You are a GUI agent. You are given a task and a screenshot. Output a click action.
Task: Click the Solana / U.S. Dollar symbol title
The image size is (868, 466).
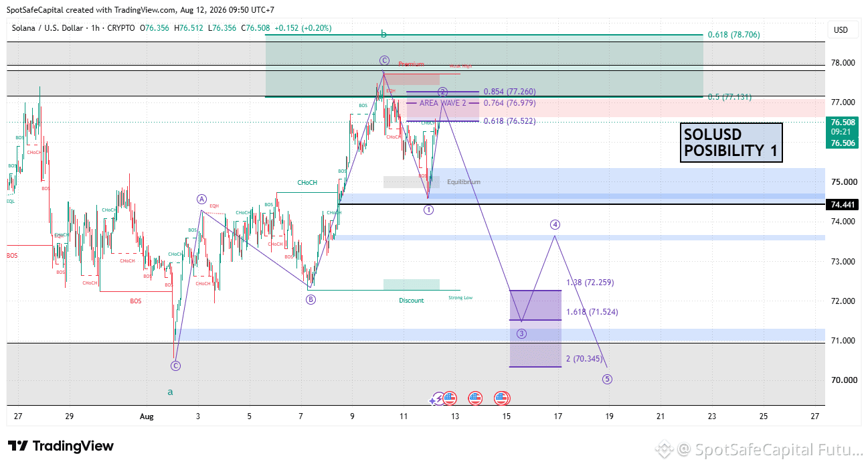pos(48,28)
